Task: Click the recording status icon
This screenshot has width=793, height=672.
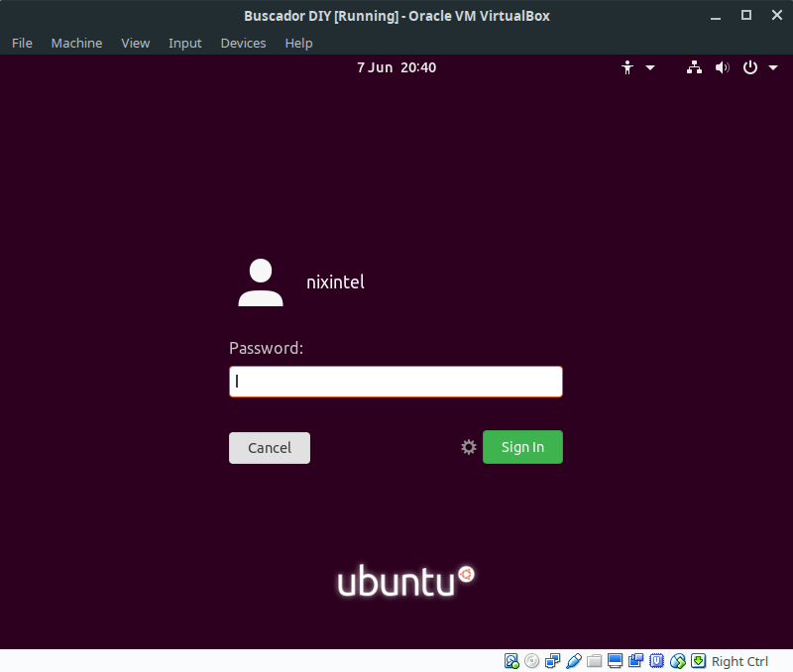Action: coord(635,661)
